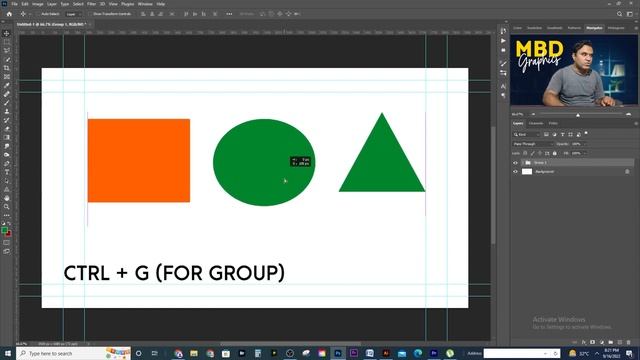Select the Gradient tool

point(7,137)
